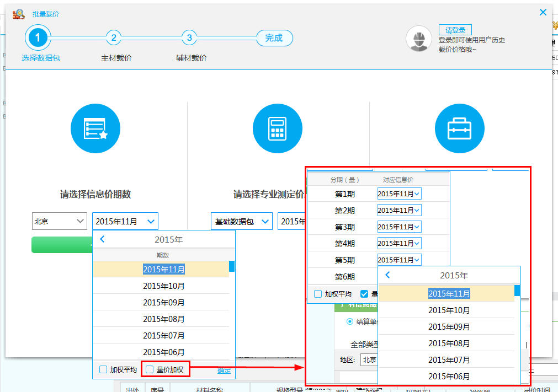Toggle the 量价加权 checkbox highlighted in red
Image resolution: width=558 pixels, height=392 pixels.
click(150, 369)
